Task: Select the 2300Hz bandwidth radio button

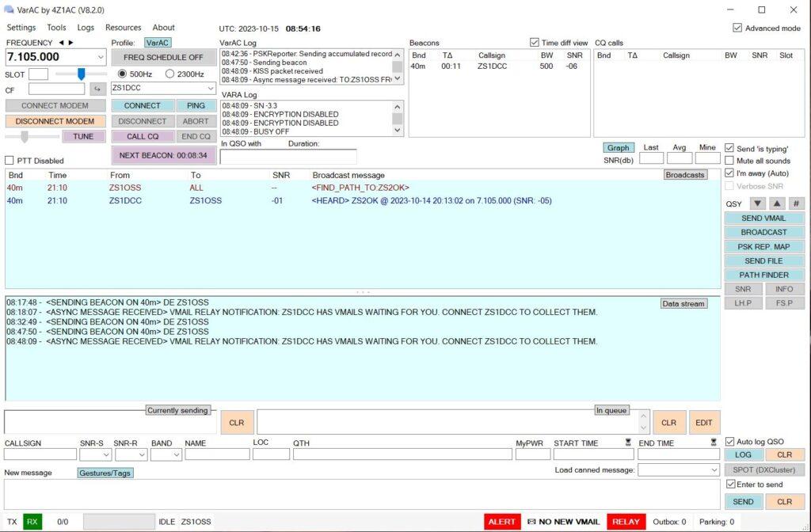Action: (x=169, y=74)
